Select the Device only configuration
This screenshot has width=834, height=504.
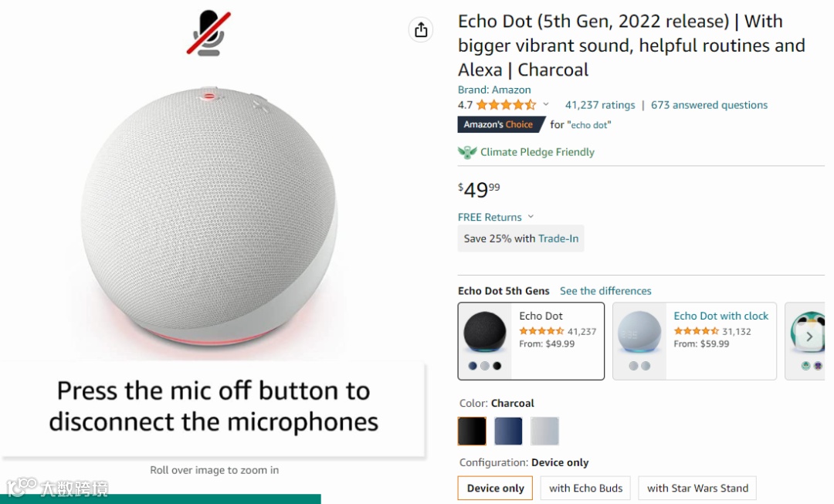pos(495,488)
